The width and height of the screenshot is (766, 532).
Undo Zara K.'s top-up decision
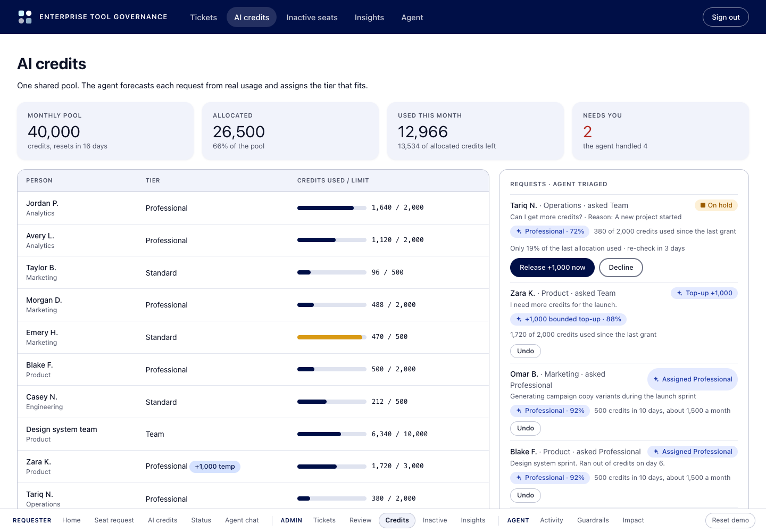pyautogui.click(x=526, y=351)
